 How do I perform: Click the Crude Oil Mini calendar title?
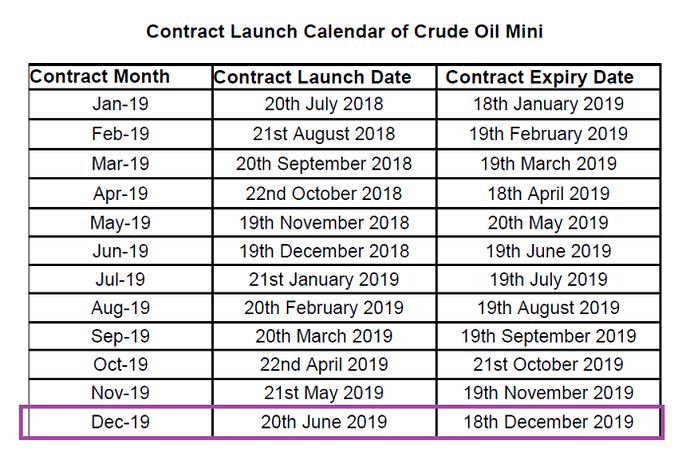(x=345, y=32)
